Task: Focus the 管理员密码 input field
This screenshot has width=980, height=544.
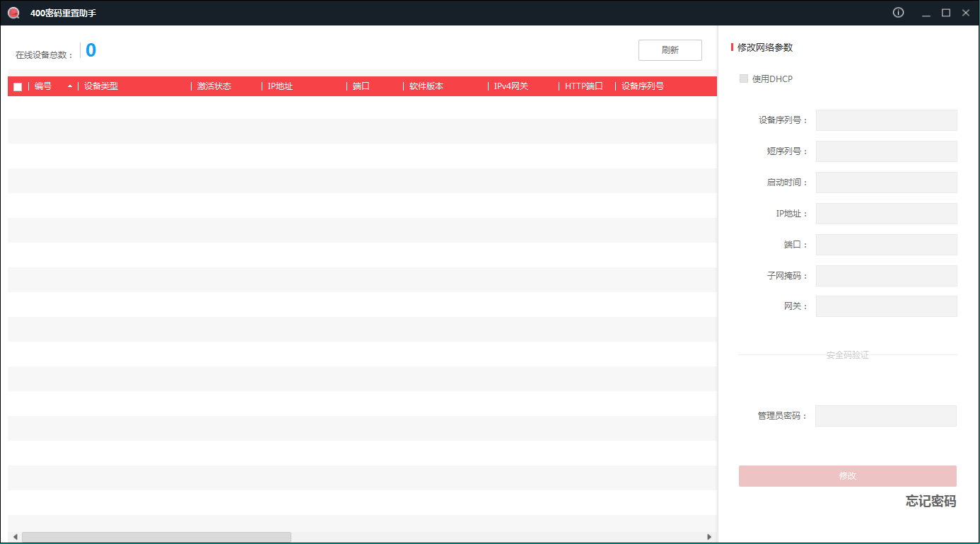Action: coord(885,416)
